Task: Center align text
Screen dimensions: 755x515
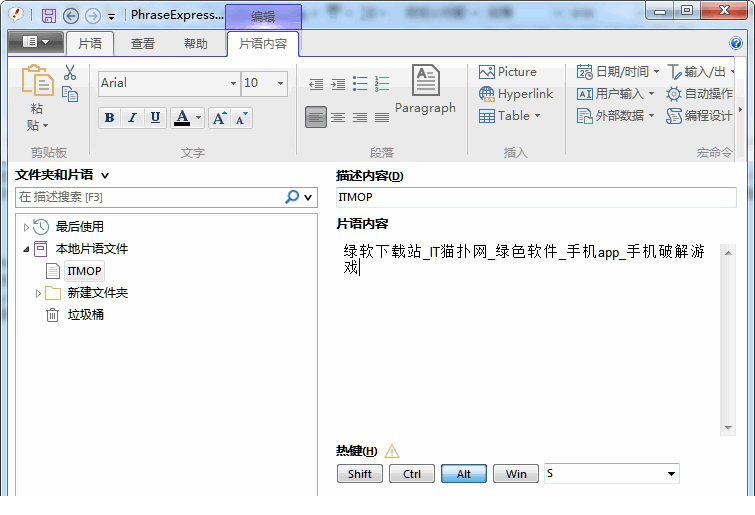Action: coord(338,117)
